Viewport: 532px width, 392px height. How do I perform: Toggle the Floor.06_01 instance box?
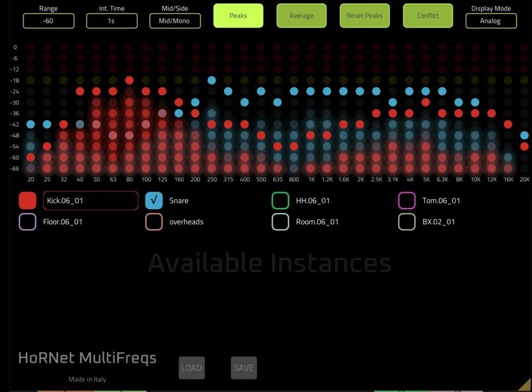(27, 222)
